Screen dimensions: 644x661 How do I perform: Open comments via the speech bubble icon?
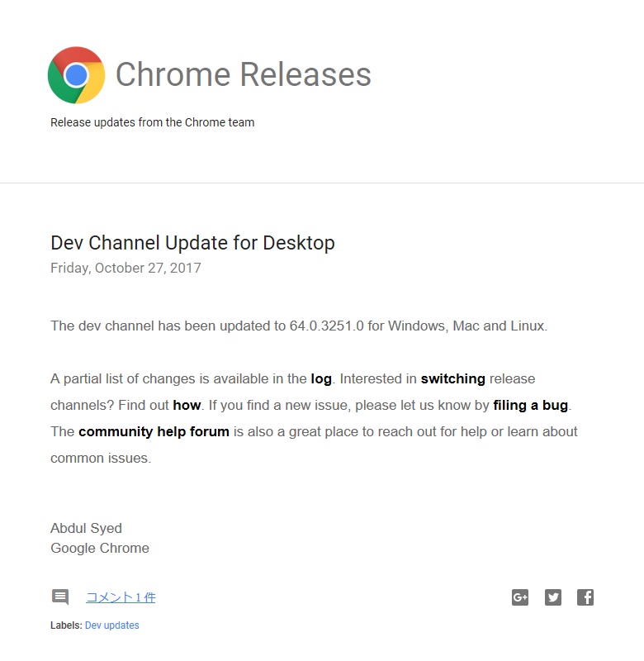59,597
